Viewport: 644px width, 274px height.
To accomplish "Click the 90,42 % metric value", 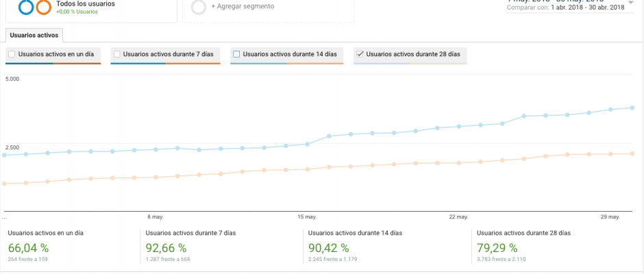I will (328, 248).
